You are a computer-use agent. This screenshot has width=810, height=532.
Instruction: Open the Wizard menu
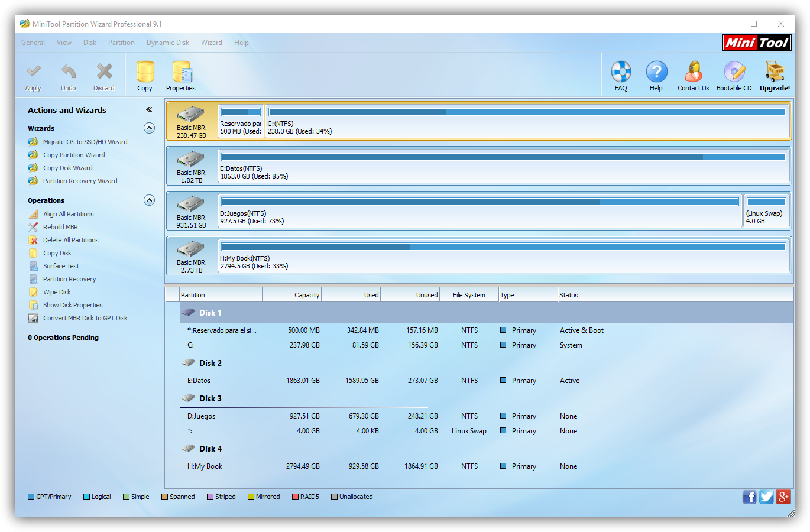(x=212, y=43)
